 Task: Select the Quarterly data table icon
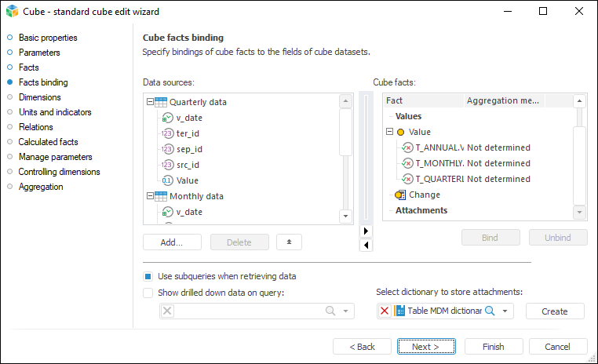click(x=161, y=102)
